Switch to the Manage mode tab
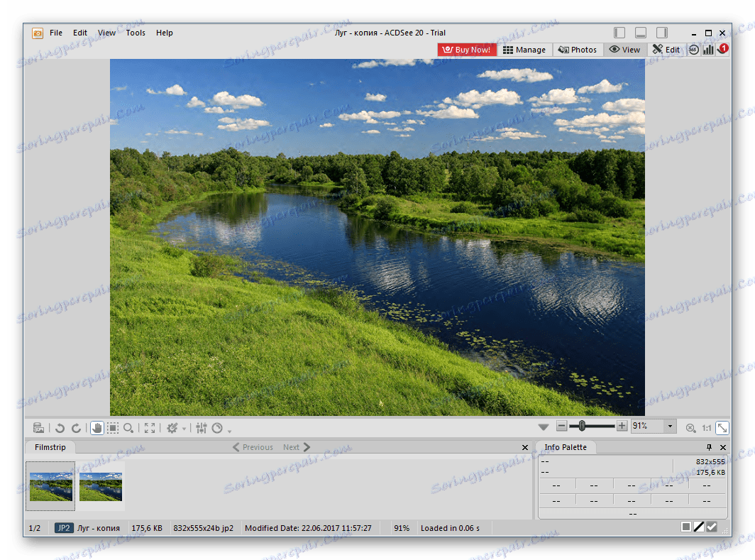 click(524, 50)
